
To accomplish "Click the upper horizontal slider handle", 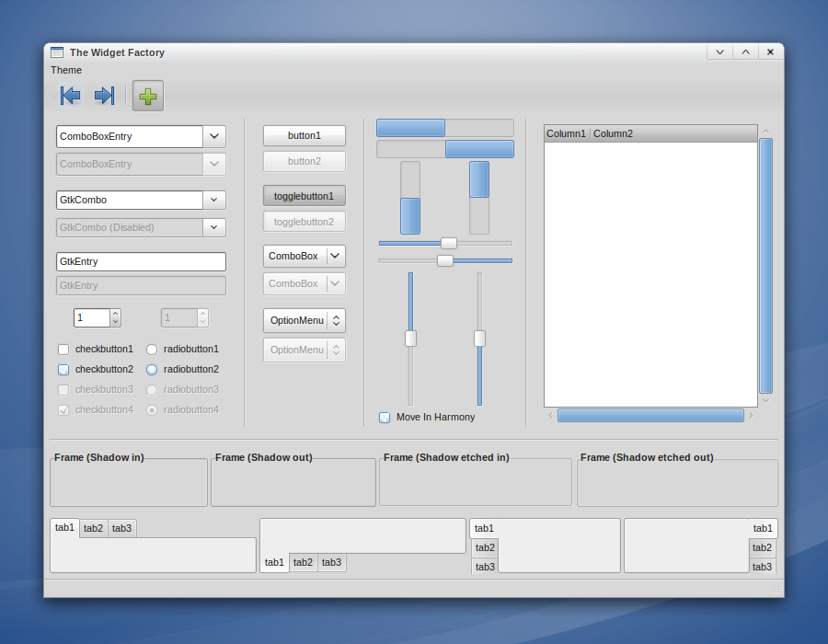I will pyautogui.click(x=449, y=244).
